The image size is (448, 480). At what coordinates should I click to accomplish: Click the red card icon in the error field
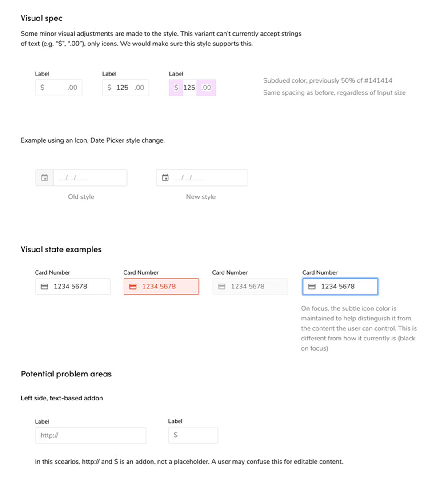132,287
